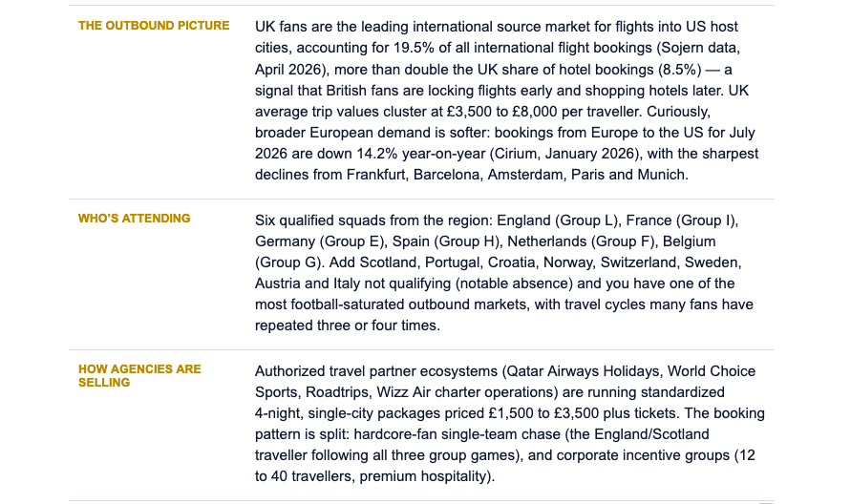851x504 pixels.
Task: Click the "£1,500 to £3,500" package price
Action: [x=543, y=413]
